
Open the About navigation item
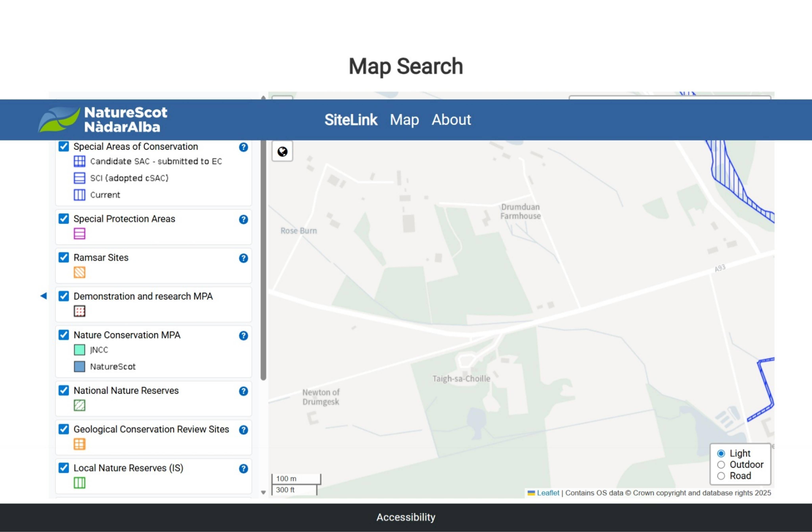pyautogui.click(x=451, y=120)
